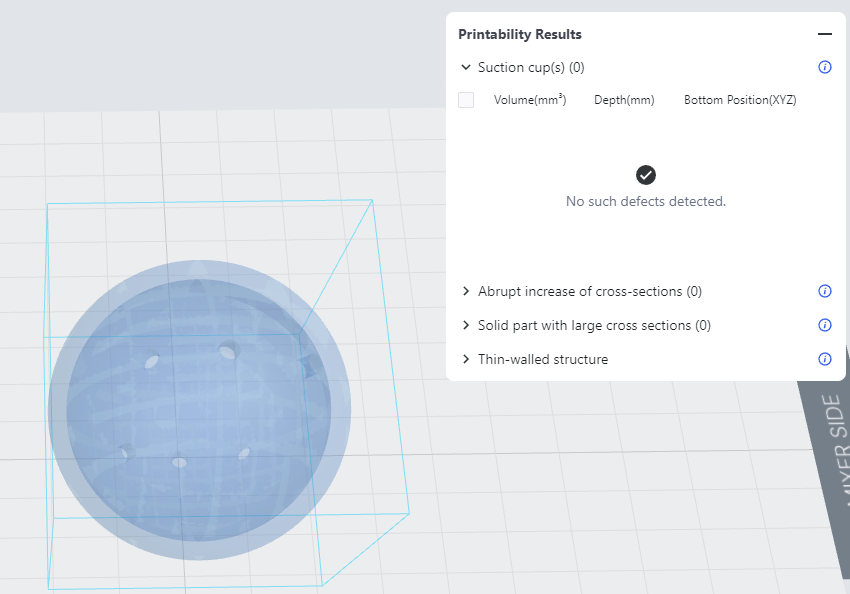Expand Abrupt increase of cross-sections chevron

click(x=466, y=292)
